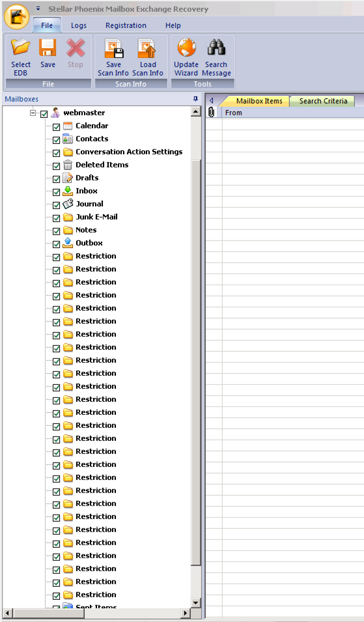Viewport: 364px width, 622px height.
Task: Open the File ribbon tab
Action: tap(47, 25)
